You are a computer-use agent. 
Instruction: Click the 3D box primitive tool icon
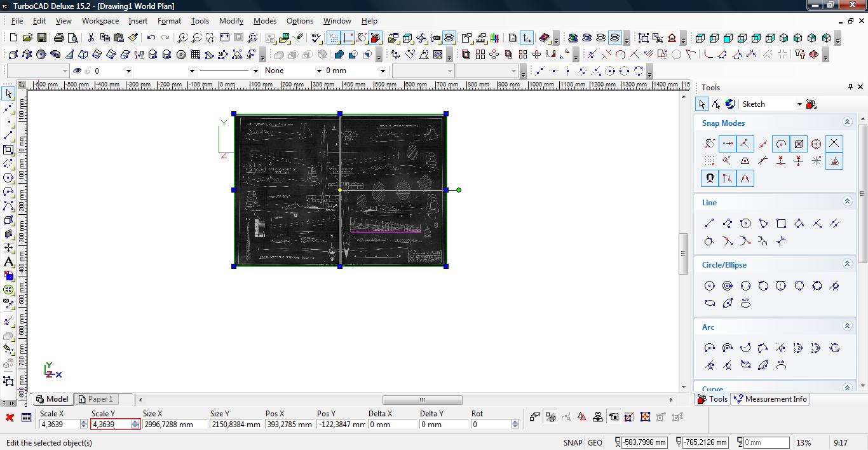pos(13,54)
